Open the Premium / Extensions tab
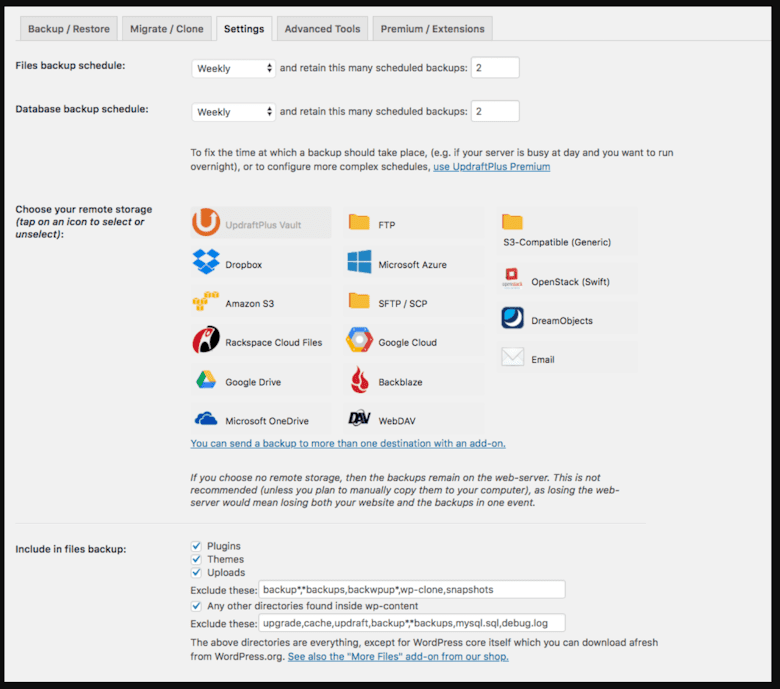 (x=432, y=29)
